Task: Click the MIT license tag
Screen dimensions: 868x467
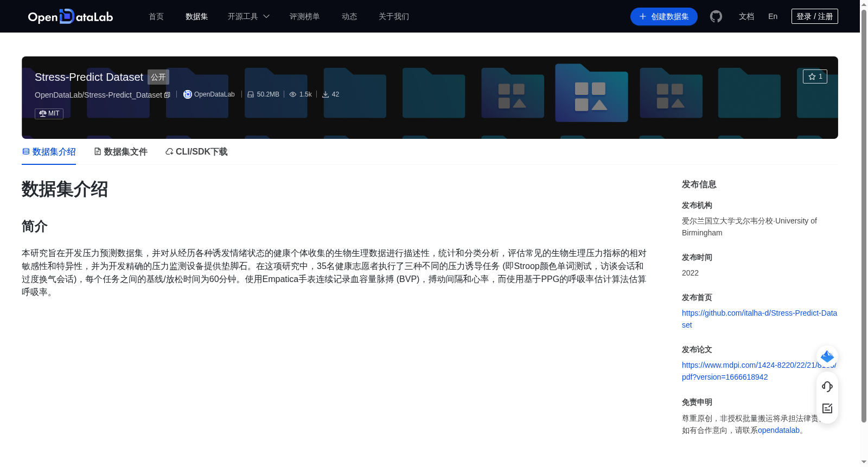Action: 49,113
